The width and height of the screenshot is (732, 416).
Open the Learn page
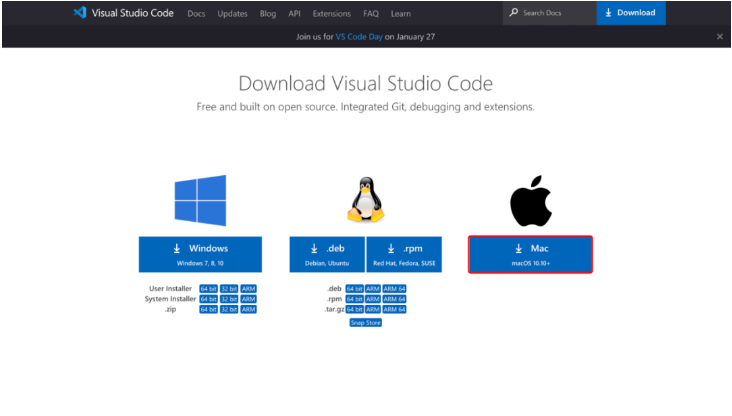401,14
